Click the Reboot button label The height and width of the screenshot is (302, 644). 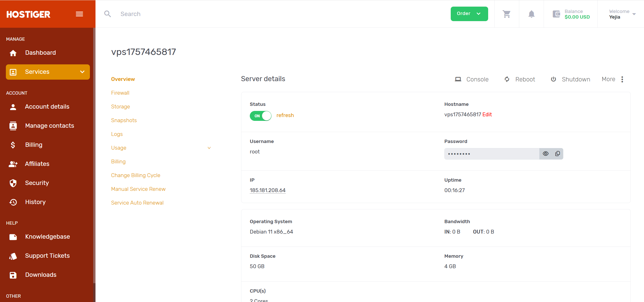525,79
